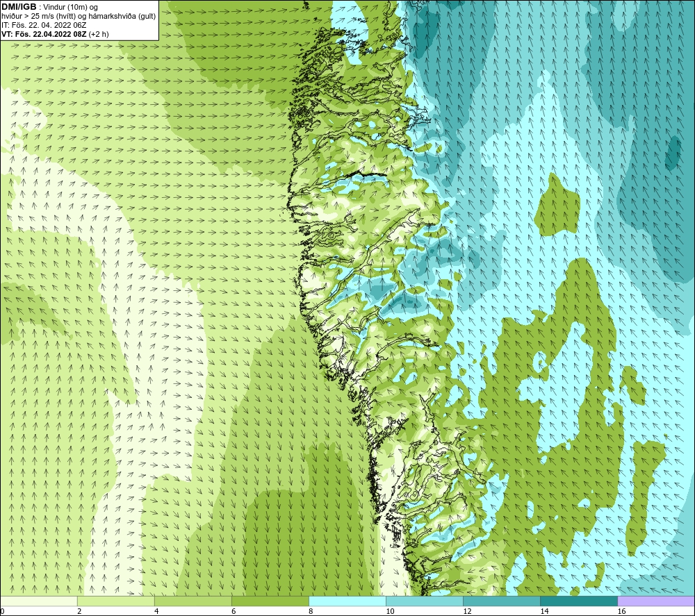695x616 pixels.
Task: Click the 'IT: Fös. 22. 04. 2022 06Z' line
Action: coord(44,25)
